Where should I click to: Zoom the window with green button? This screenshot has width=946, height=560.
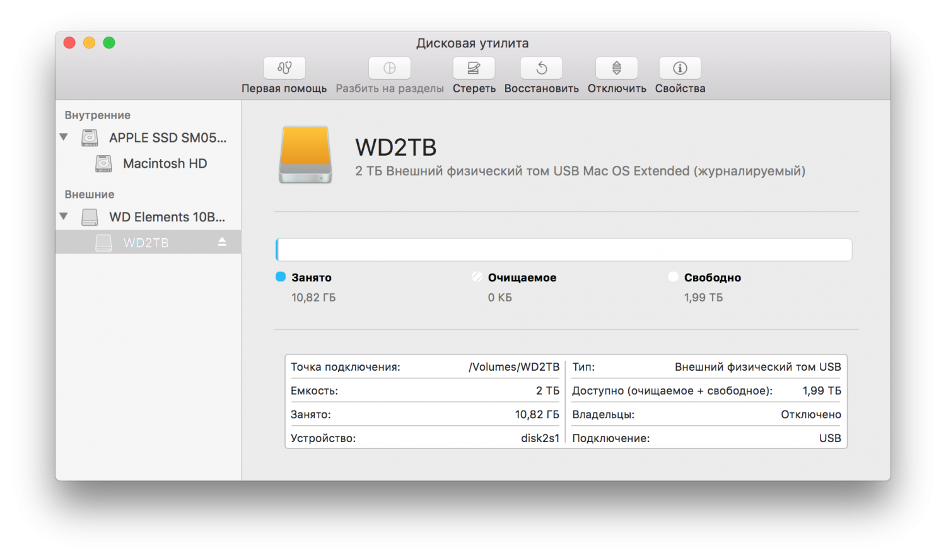click(109, 43)
